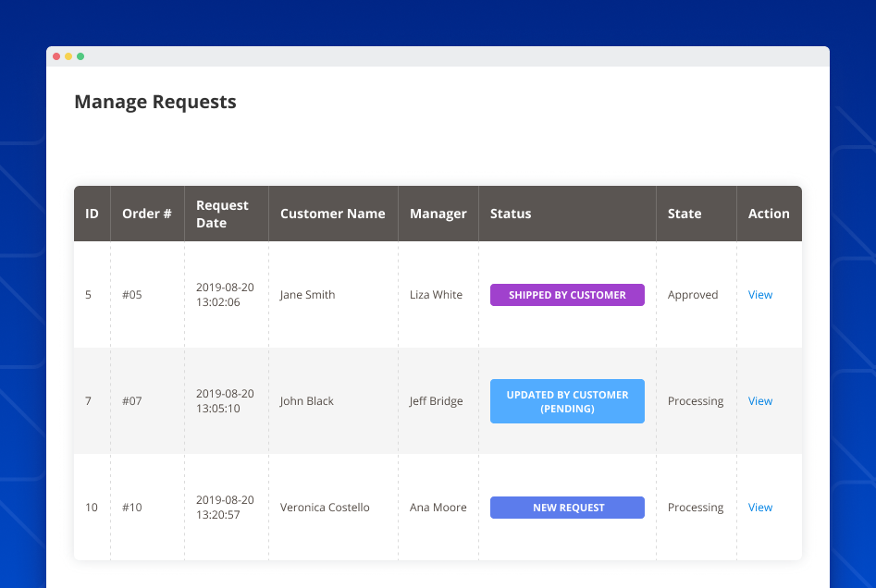The height and width of the screenshot is (588, 876).
Task: Select the row for Veronica Costello
Action: coord(324,507)
